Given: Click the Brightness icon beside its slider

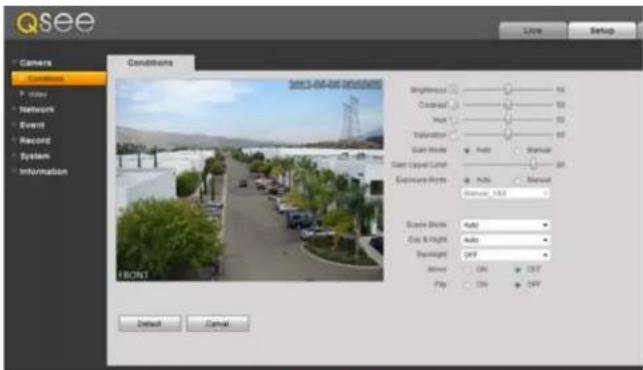Looking at the screenshot, I should pos(454,90).
